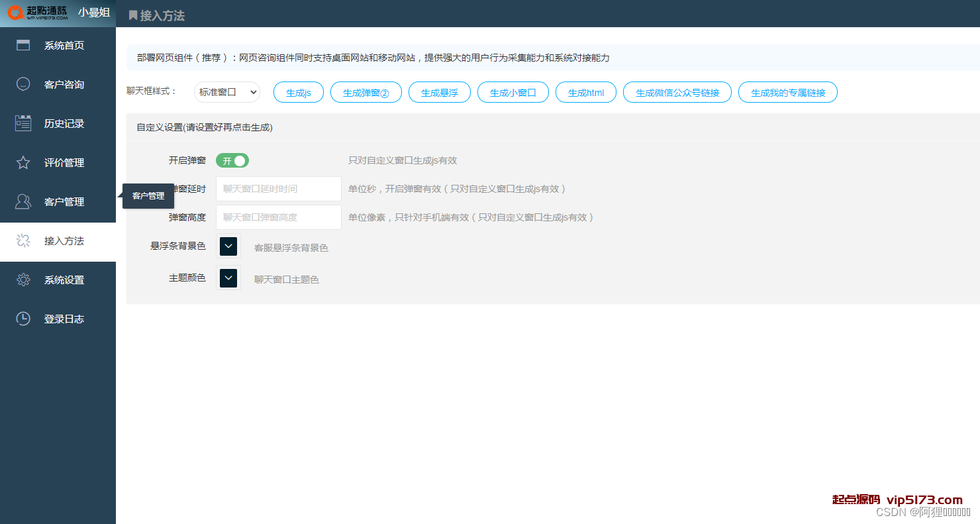Click the 生成弹窗② button
The height and width of the screenshot is (524, 980).
(x=366, y=93)
